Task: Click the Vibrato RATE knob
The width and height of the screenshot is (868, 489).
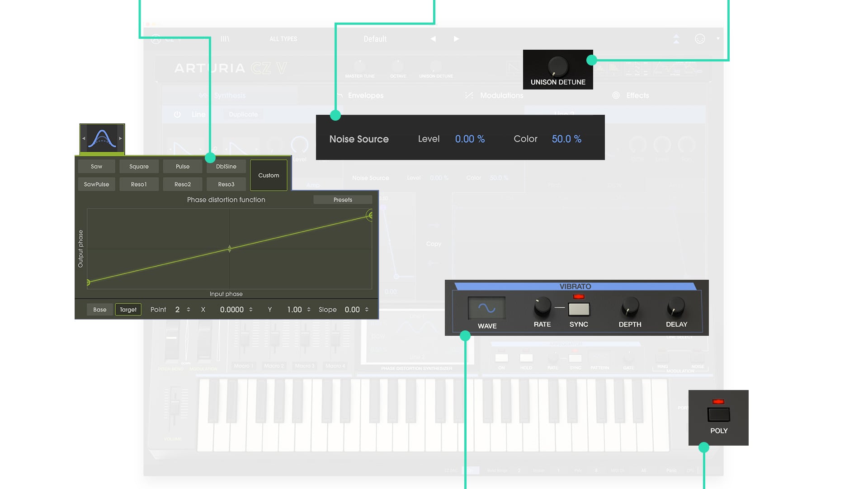Action: pyautogui.click(x=542, y=307)
